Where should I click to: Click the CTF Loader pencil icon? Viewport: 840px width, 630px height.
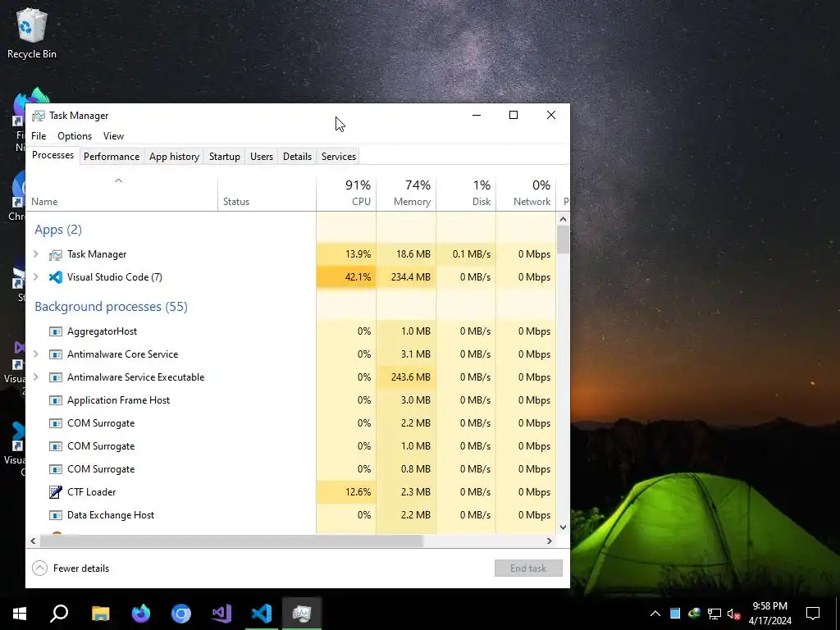[x=56, y=492]
